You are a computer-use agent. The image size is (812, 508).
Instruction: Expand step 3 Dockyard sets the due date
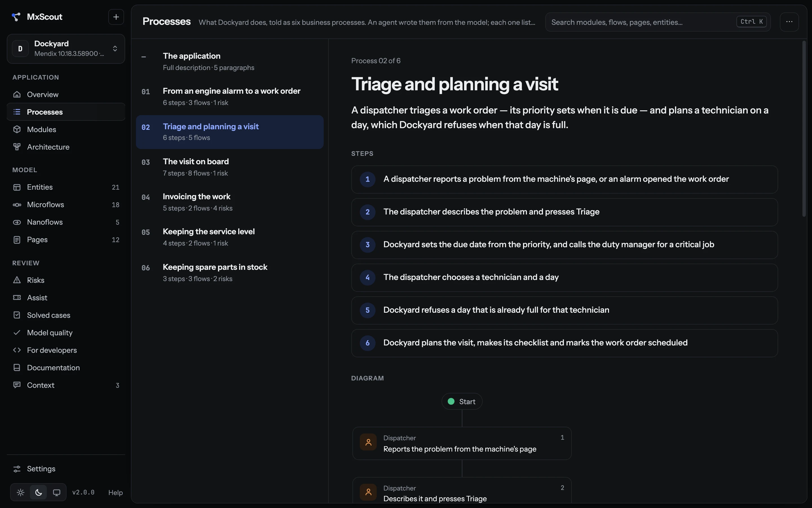point(564,245)
